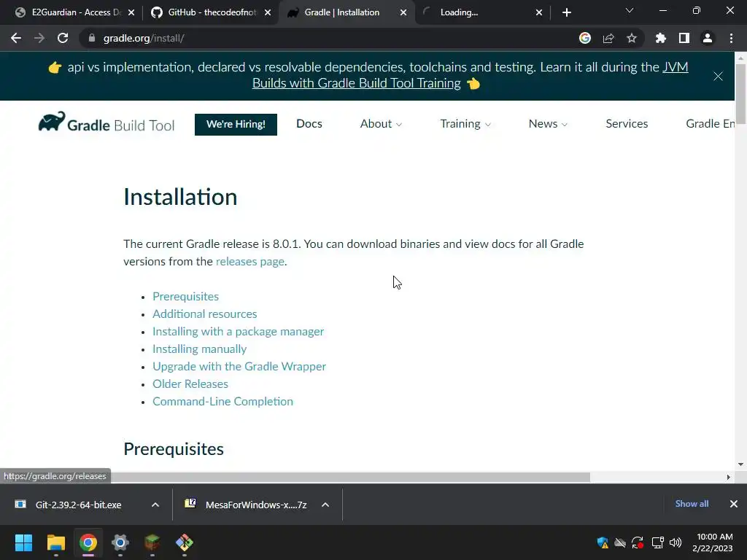The width and height of the screenshot is (747, 560).
Task: Close the GitHub tab
Action: click(268, 12)
